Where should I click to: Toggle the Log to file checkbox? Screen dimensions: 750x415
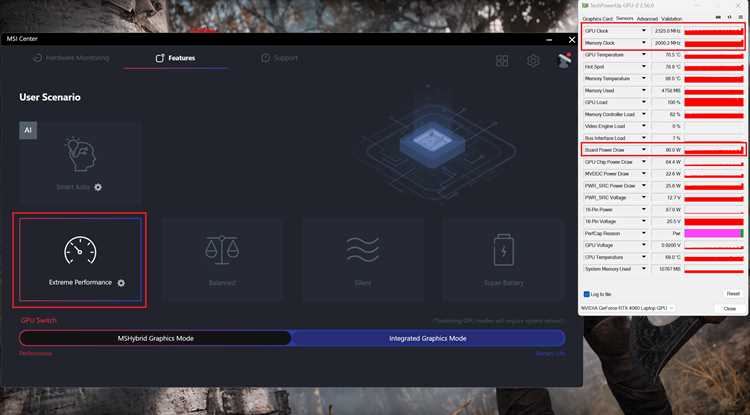586,295
